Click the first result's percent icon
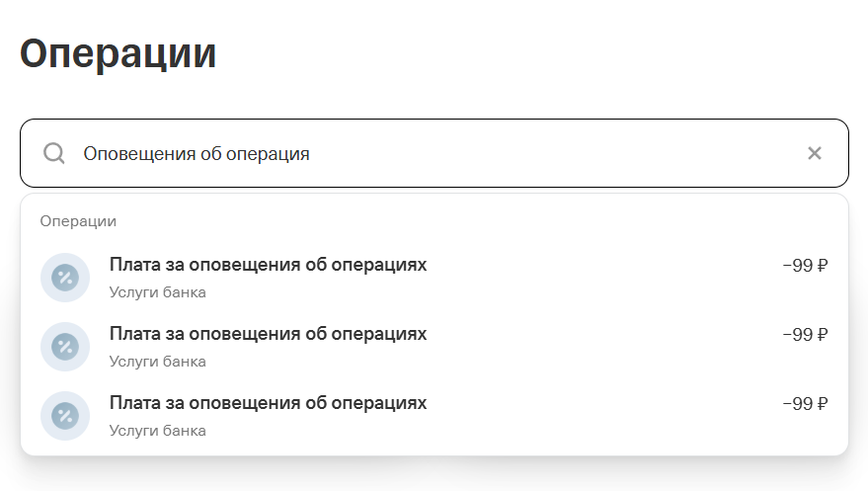Screen dimensions: 868x491 (x=65, y=278)
